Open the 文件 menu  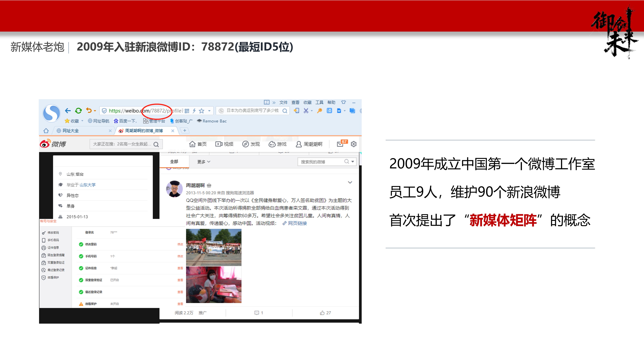click(x=283, y=102)
